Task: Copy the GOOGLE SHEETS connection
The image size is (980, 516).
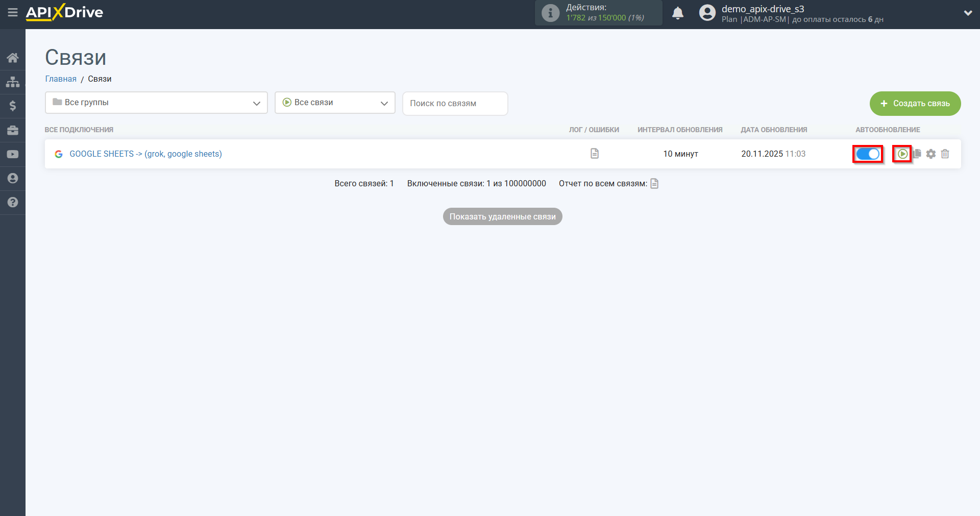Action: tap(917, 154)
